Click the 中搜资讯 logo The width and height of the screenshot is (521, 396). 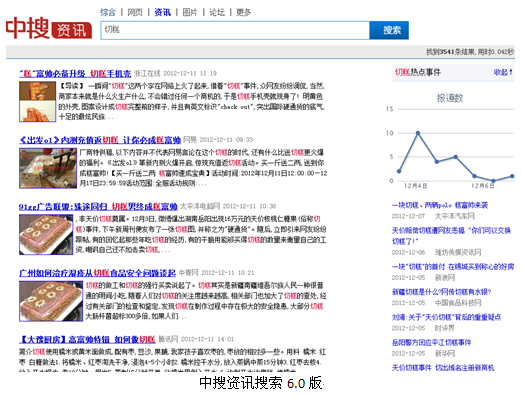[x=49, y=28]
